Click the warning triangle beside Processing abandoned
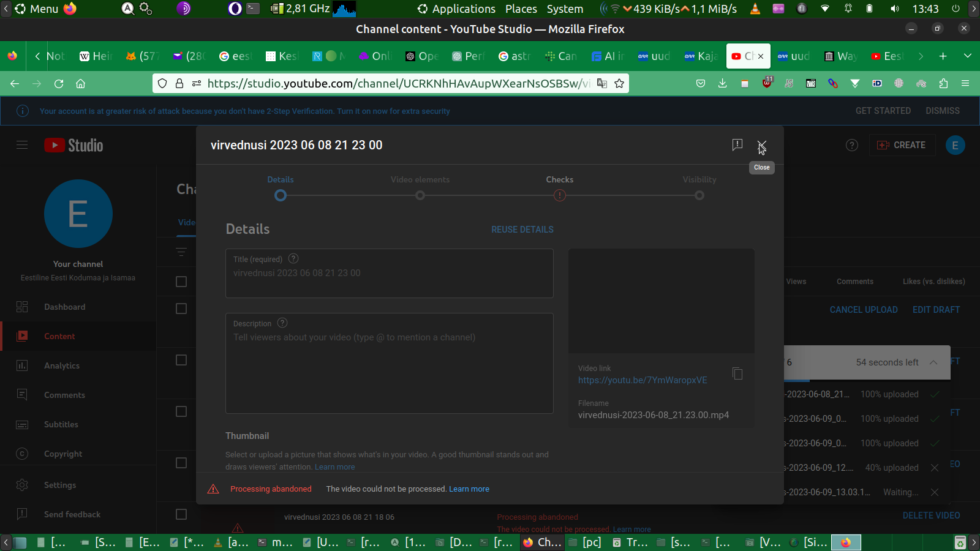The image size is (980, 551). [x=213, y=489]
